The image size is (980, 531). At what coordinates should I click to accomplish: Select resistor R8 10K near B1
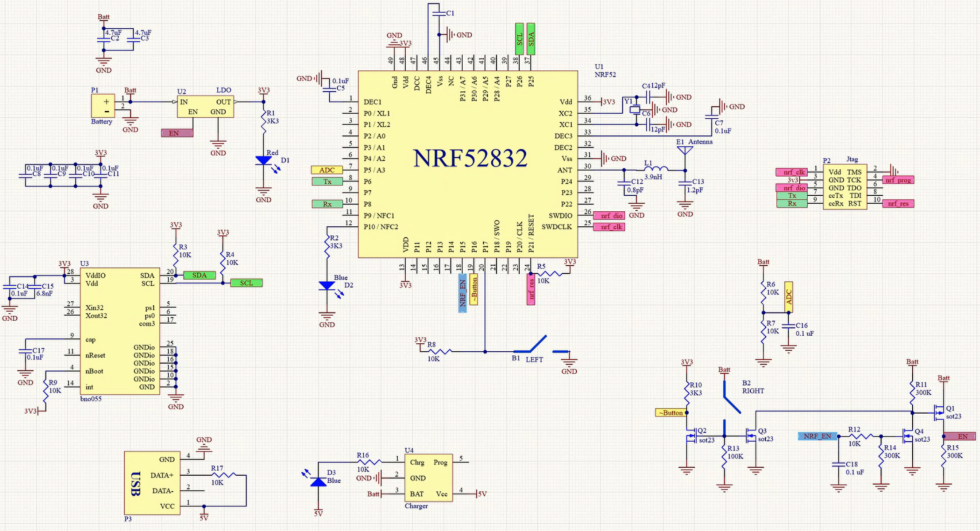point(439,351)
